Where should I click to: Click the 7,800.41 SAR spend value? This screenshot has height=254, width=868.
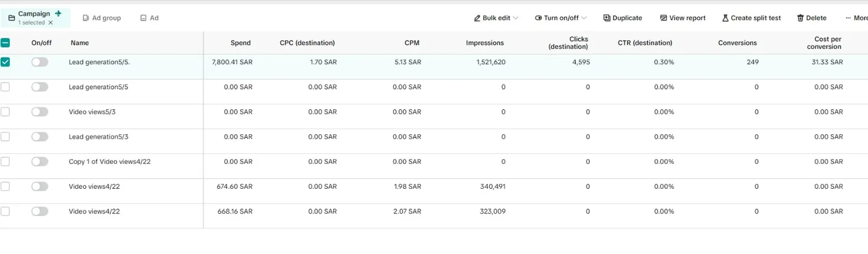pos(232,62)
